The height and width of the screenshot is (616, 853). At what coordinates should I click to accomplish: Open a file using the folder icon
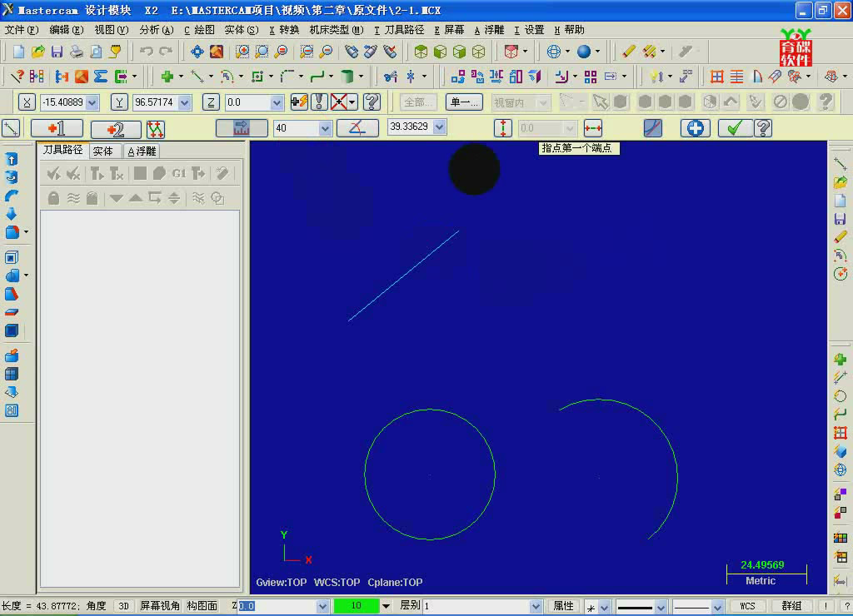37,52
